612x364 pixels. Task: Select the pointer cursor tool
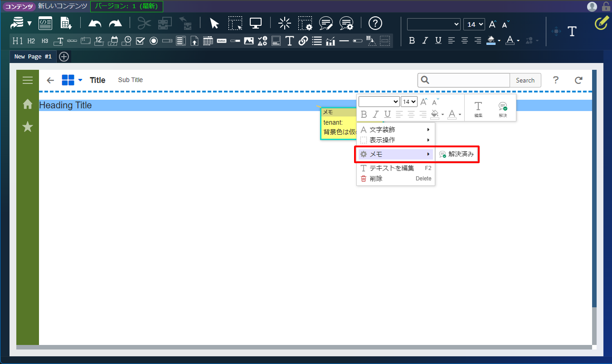pyautogui.click(x=214, y=23)
